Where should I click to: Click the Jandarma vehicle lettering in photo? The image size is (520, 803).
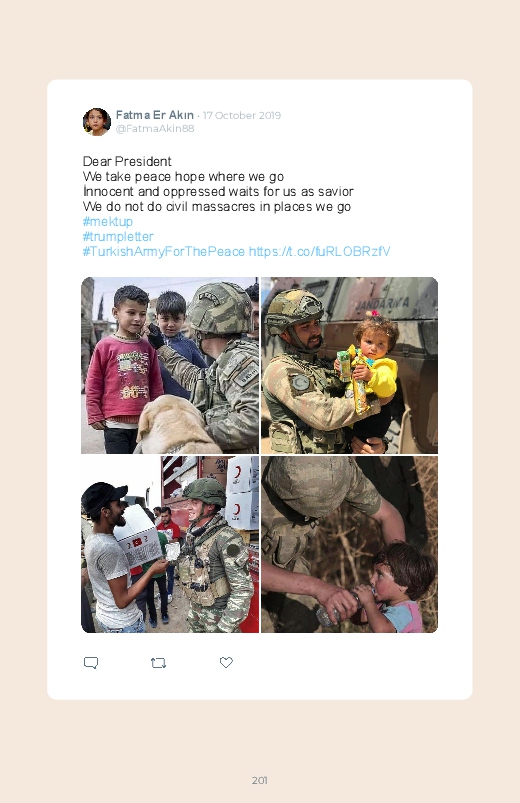click(382, 304)
